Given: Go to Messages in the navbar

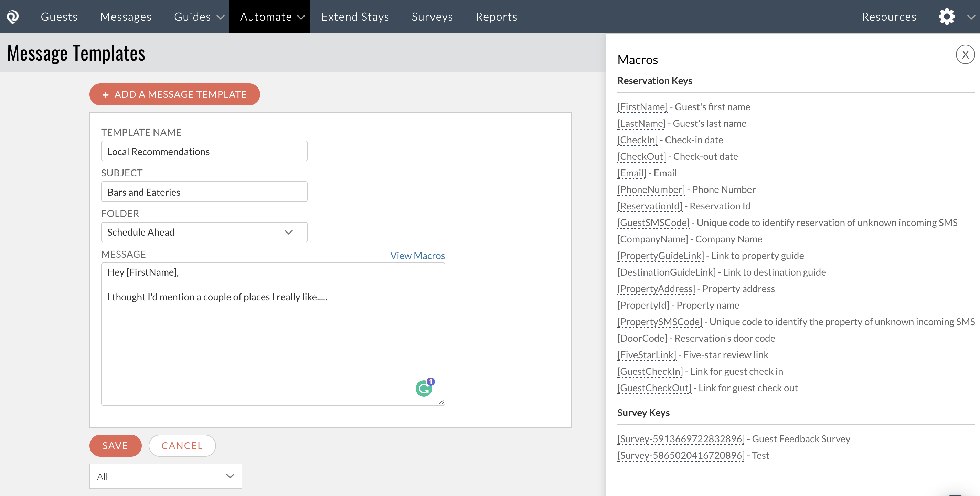Looking at the screenshot, I should point(126,17).
